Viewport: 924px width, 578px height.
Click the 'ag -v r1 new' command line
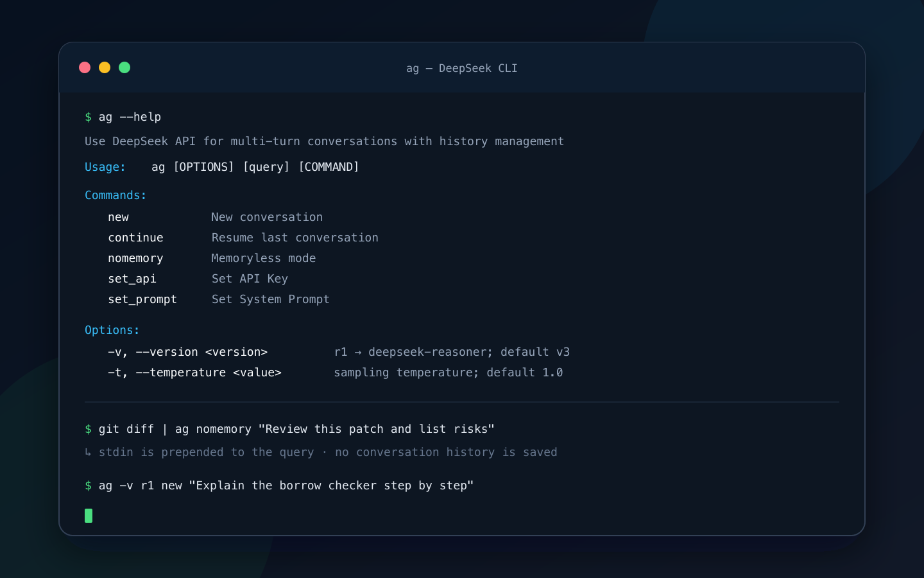click(279, 486)
